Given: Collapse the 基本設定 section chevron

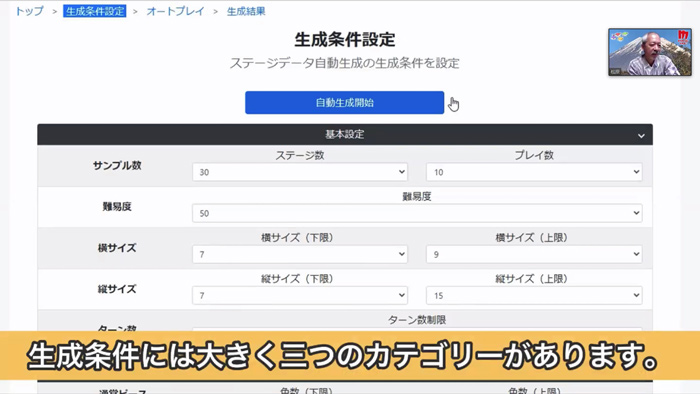Looking at the screenshot, I should [x=641, y=135].
